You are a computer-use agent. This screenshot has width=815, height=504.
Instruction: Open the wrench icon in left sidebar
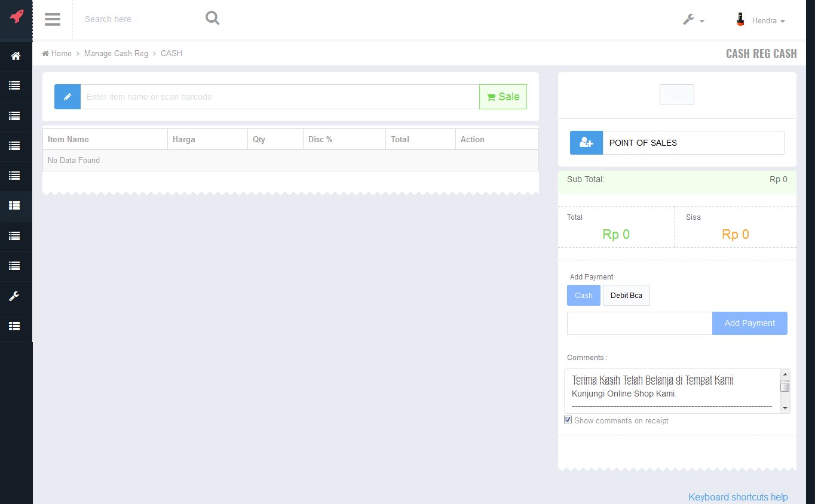pyautogui.click(x=15, y=296)
